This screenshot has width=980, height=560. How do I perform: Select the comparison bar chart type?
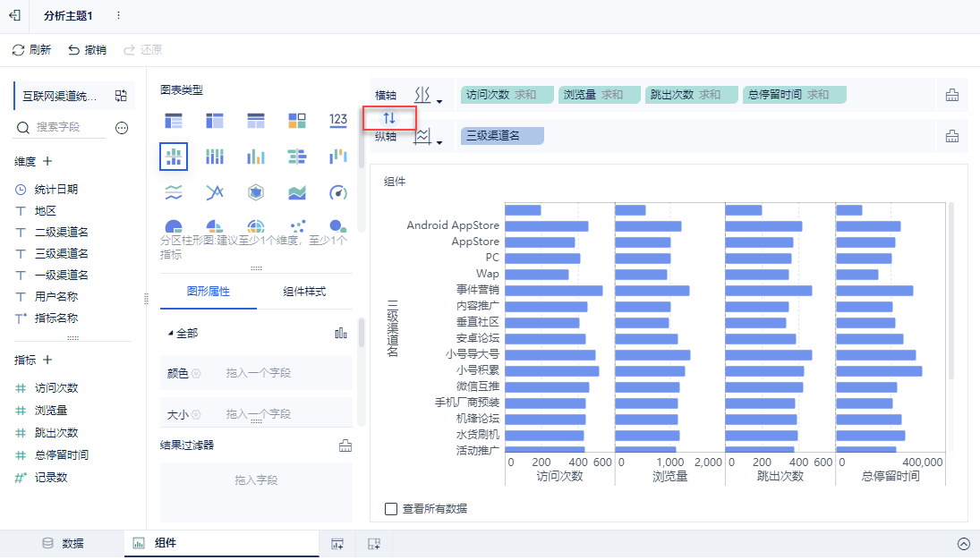coord(297,157)
